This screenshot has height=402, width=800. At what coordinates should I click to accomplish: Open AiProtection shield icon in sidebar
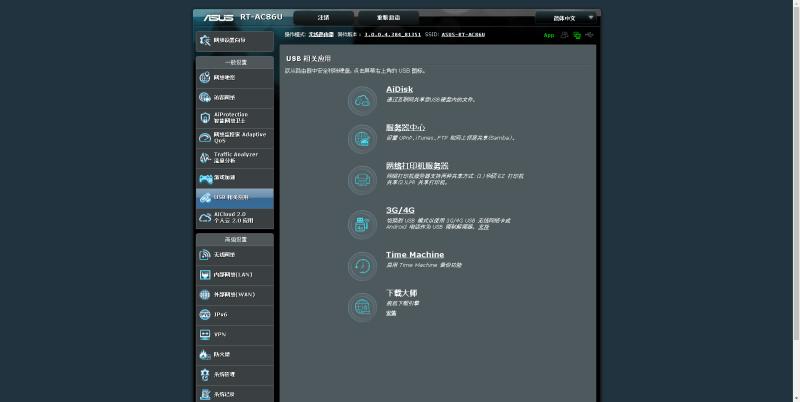tap(205, 118)
